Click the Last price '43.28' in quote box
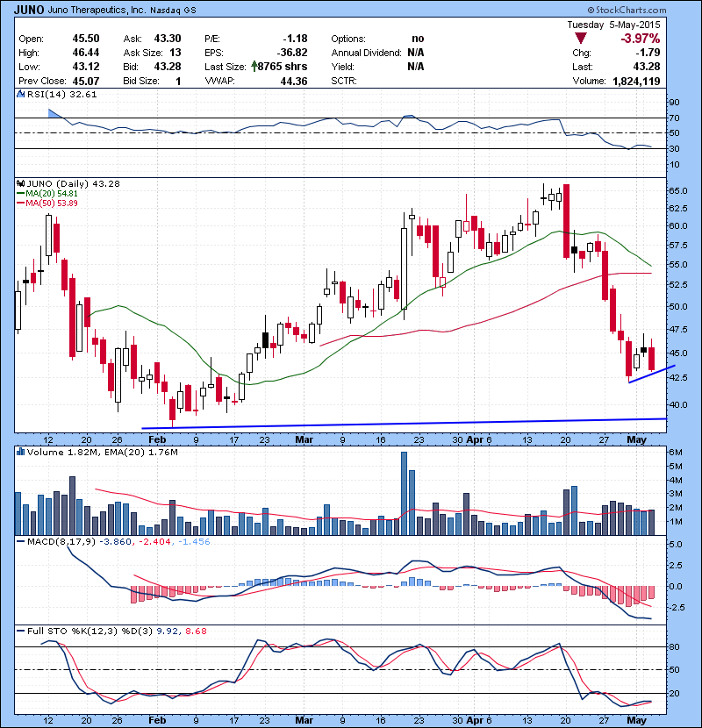This screenshot has width=702, height=728. tap(646, 67)
